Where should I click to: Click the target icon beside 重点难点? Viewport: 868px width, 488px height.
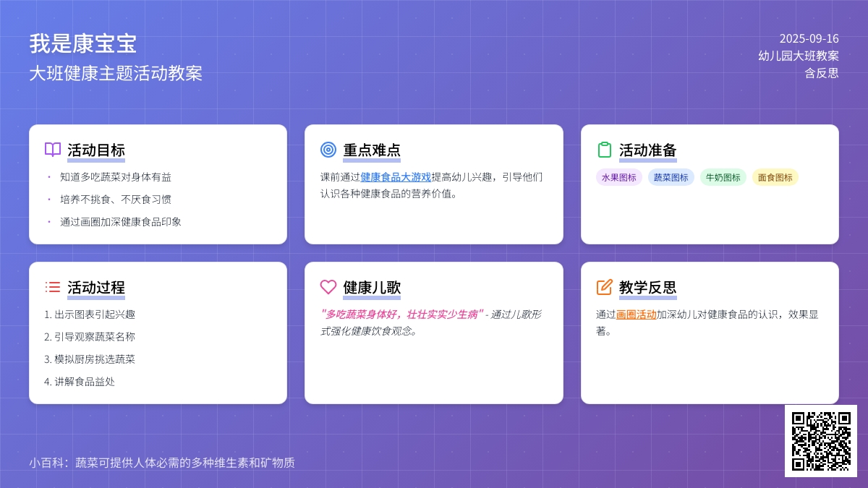click(x=328, y=150)
